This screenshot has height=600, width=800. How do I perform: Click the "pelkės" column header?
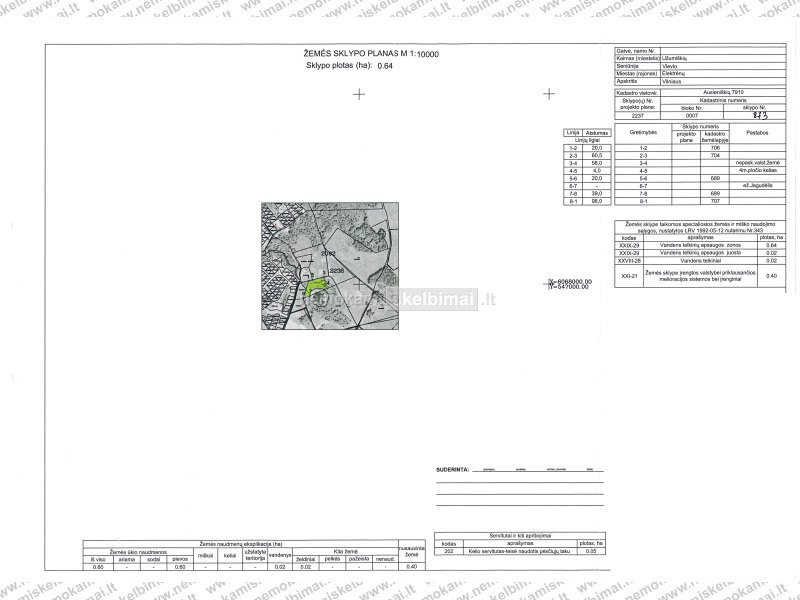(x=332, y=559)
